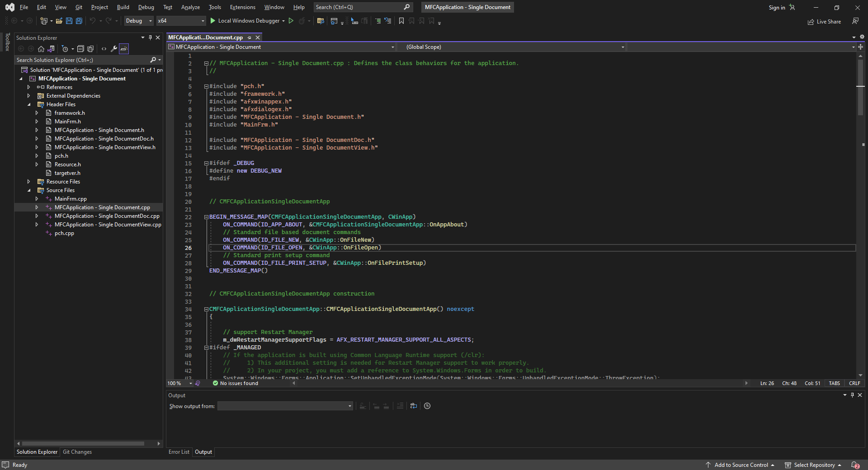Viewport: 868px width, 470px height.
Task: Toggle pin on the Document.cpp editor tab
Action: (249, 38)
